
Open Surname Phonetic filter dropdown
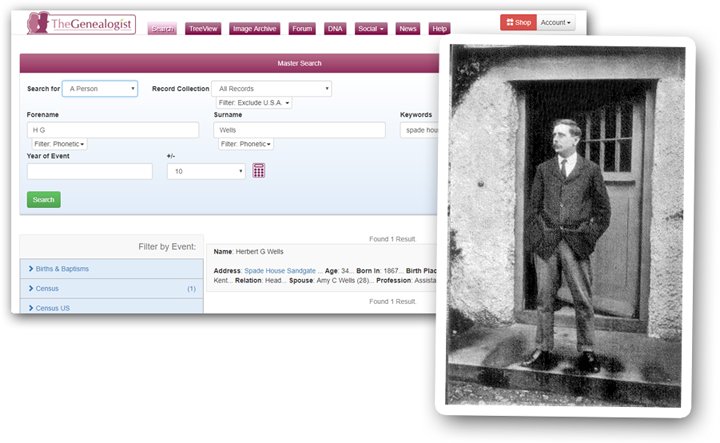[246, 144]
